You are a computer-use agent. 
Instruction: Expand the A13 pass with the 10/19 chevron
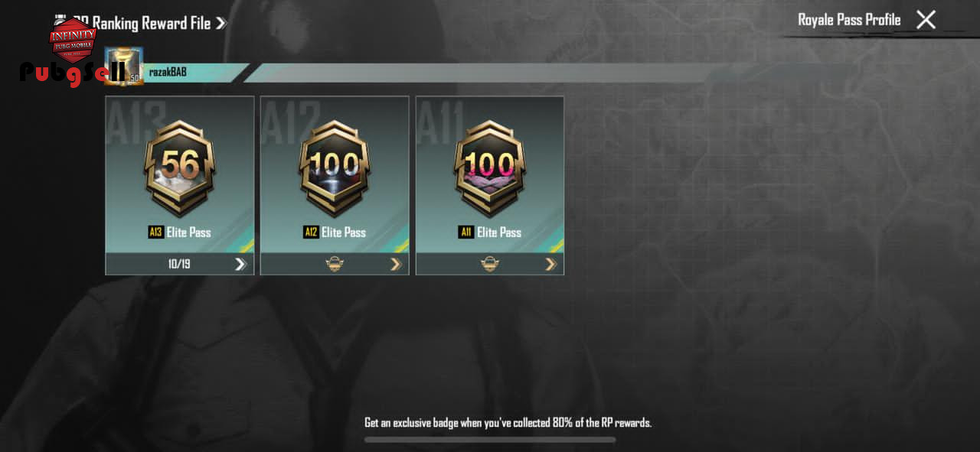pyautogui.click(x=240, y=264)
